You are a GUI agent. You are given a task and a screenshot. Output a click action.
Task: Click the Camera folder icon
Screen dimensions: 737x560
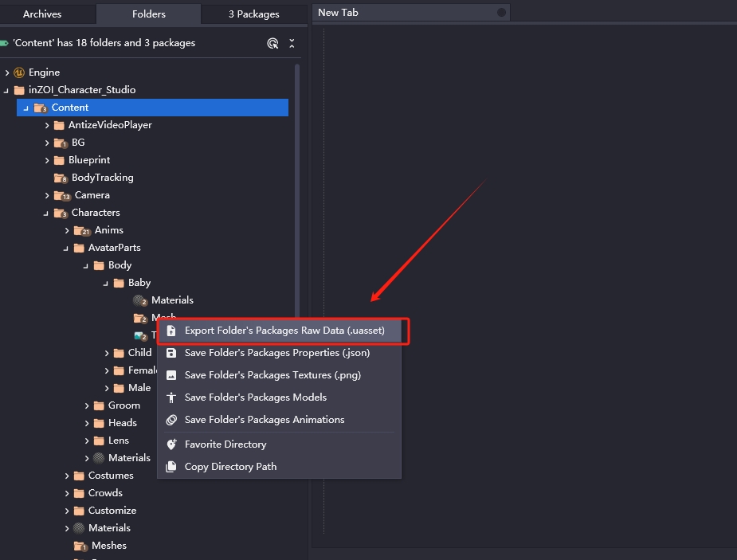point(61,195)
